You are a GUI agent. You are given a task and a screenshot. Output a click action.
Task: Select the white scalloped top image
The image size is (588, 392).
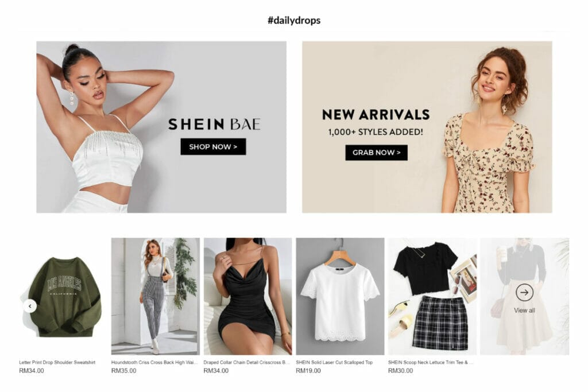pos(340,296)
